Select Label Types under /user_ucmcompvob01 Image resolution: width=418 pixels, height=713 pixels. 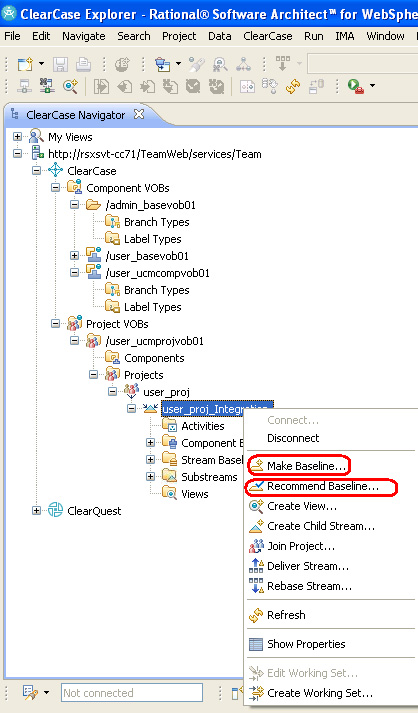pos(152,307)
